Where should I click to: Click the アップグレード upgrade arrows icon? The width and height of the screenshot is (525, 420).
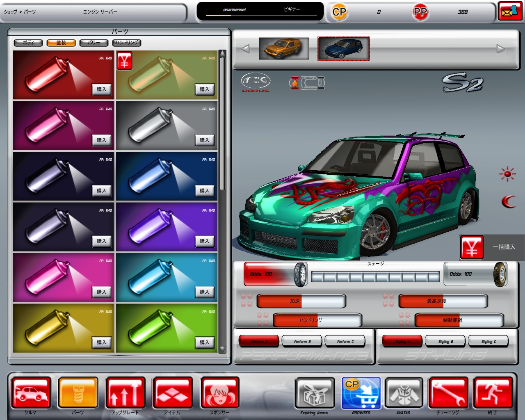(x=126, y=393)
